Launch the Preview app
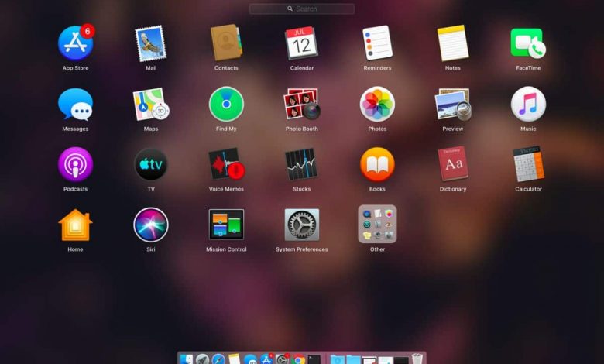The height and width of the screenshot is (364, 604). [x=453, y=104]
